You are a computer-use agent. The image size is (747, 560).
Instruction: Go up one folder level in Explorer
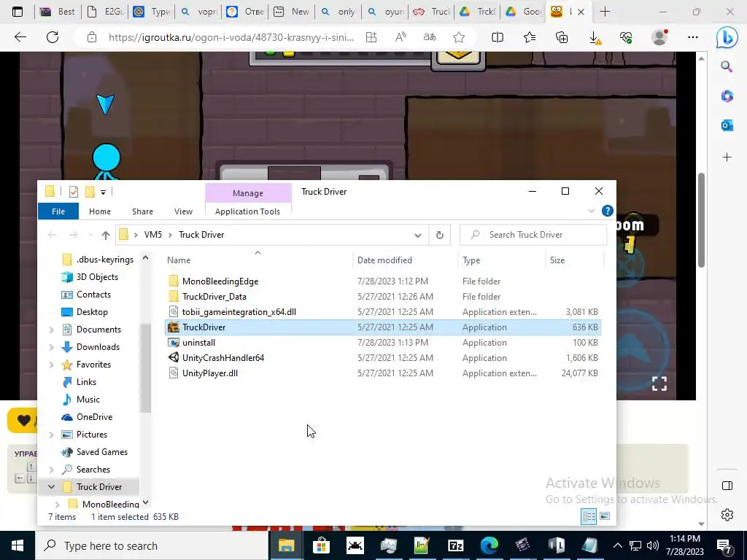(x=106, y=235)
